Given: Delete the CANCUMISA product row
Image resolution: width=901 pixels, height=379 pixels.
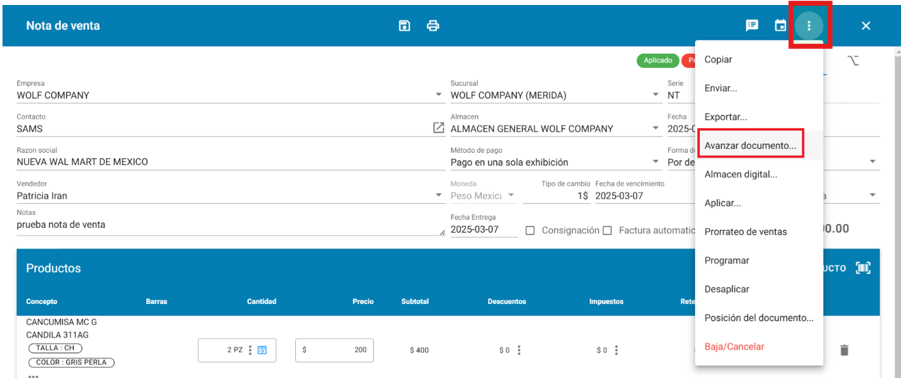Looking at the screenshot, I should click(844, 350).
